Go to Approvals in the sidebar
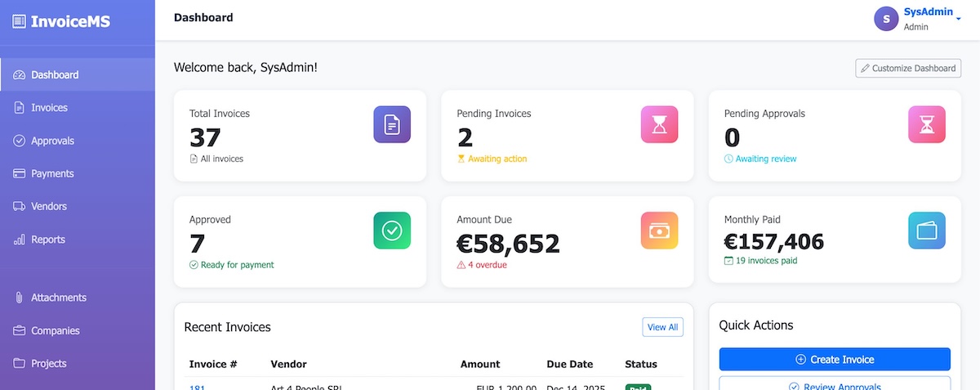Viewport: 980px width, 390px height. [x=52, y=141]
